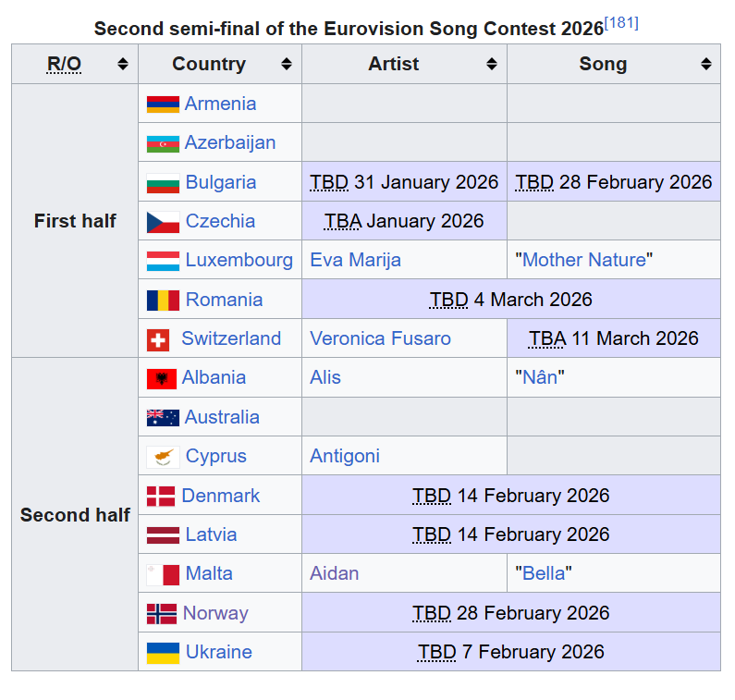
Task: Open the Eva Marija artist link
Action: coord(355,260)
